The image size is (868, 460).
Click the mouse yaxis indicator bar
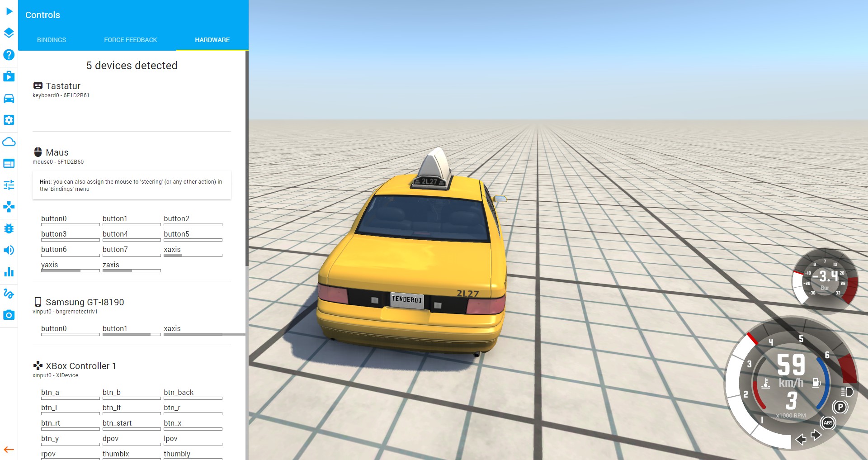pyautogui.click(x=70, y=271)
